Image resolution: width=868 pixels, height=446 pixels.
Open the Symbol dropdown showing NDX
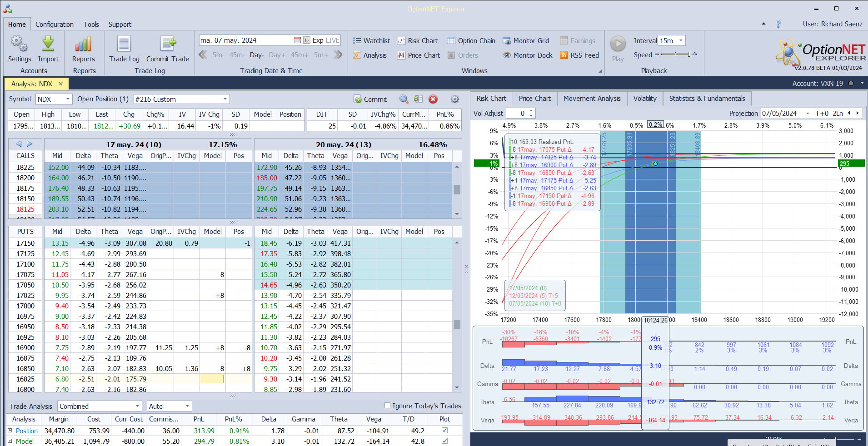click(68, 99)
